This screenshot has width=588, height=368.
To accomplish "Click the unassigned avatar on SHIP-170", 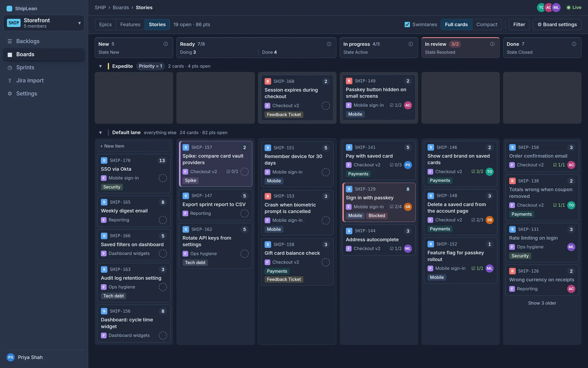I will pos(163,178).
